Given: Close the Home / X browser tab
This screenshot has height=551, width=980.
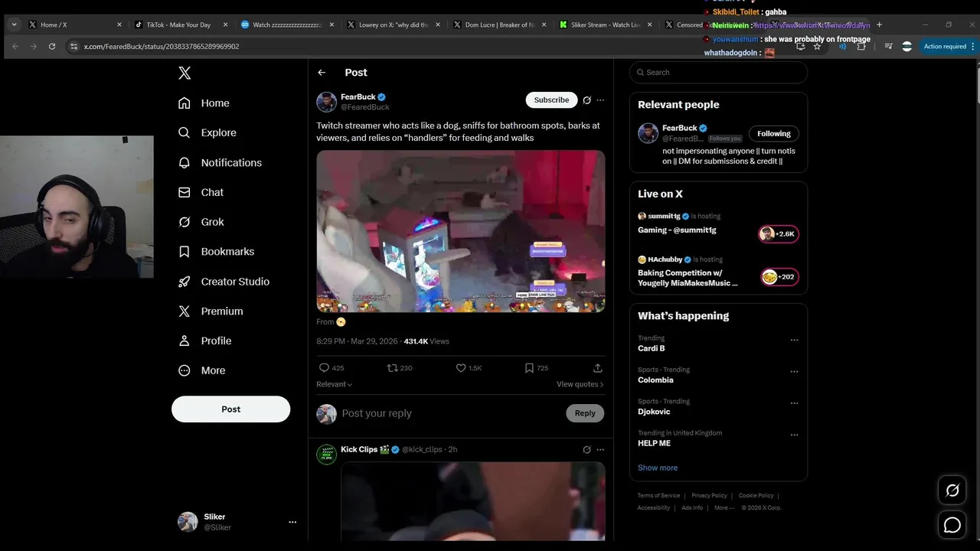Looking at the screenshot, I should 119,24.
